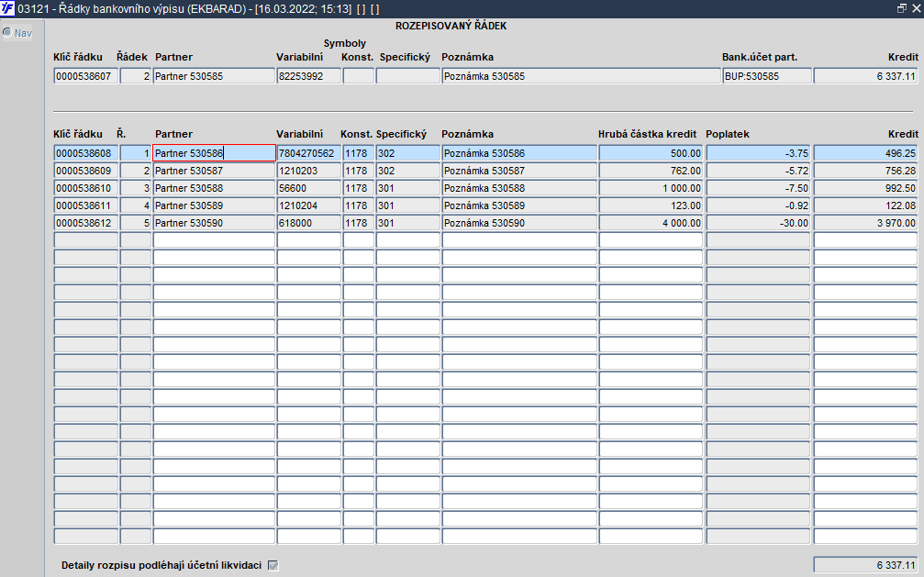The width and height of the screenshot is (924, 577).
Task: Restore the window using title bar icon
Action: pyautogui.click(x=902, y=8)
